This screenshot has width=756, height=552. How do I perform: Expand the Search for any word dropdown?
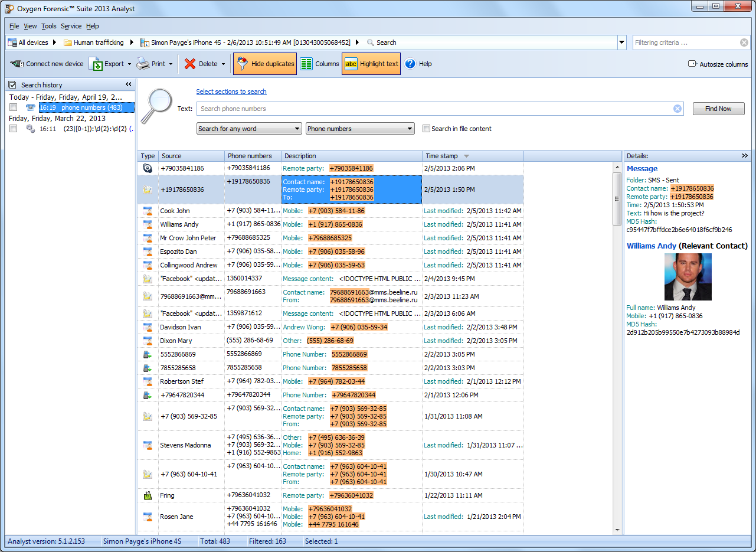pyautogui.click(x=249, y=129)
